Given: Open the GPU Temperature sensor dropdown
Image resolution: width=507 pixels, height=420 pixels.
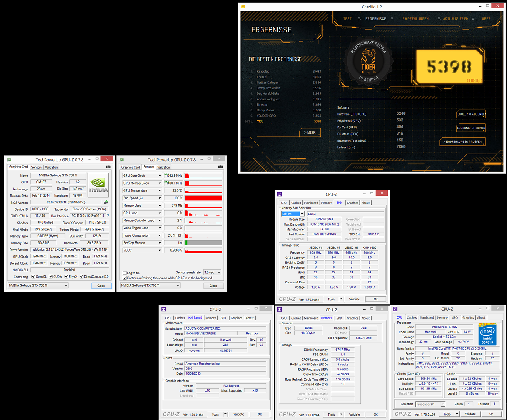Looking at the screenshot, I should (160, 191).
